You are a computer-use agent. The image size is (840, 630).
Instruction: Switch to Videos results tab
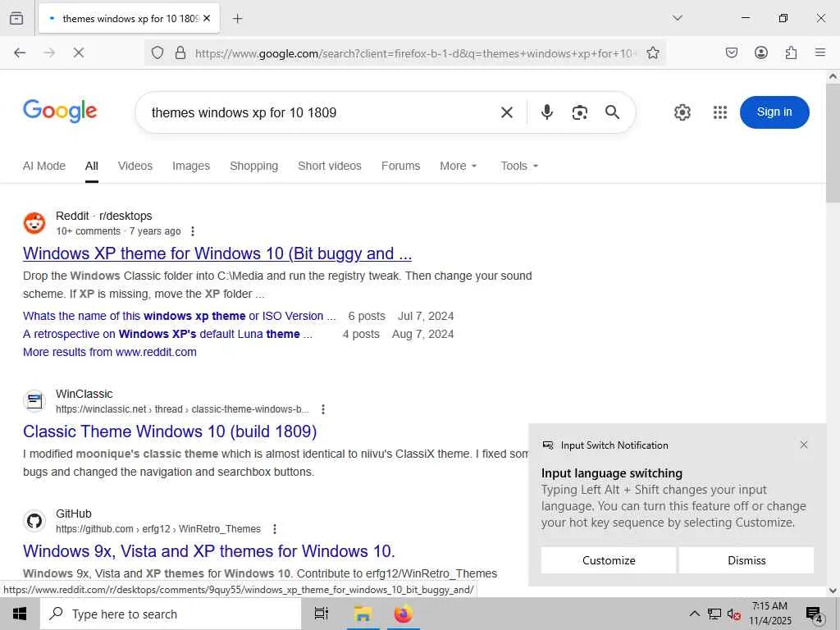[x=135, y=166]
